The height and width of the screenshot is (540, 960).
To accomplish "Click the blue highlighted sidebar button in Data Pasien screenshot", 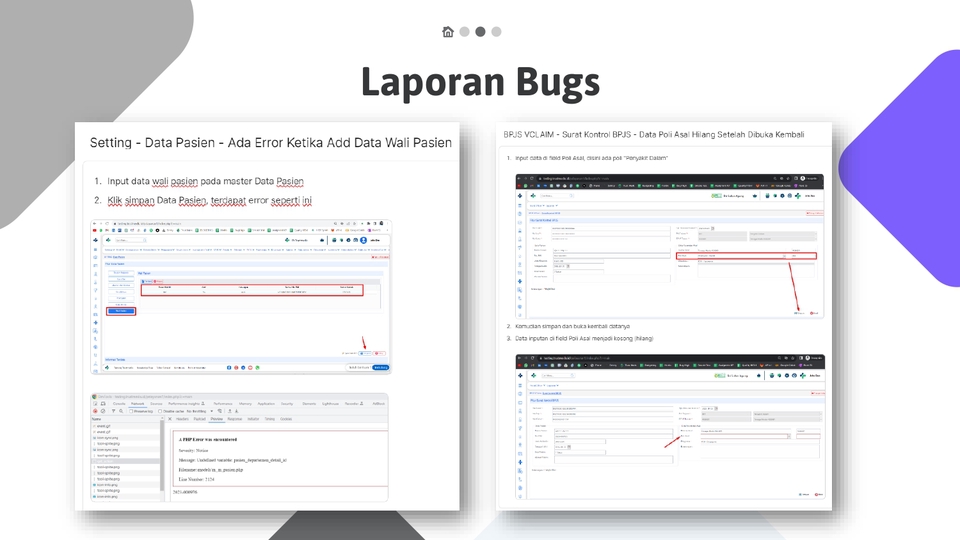I will tap(119, 312).
